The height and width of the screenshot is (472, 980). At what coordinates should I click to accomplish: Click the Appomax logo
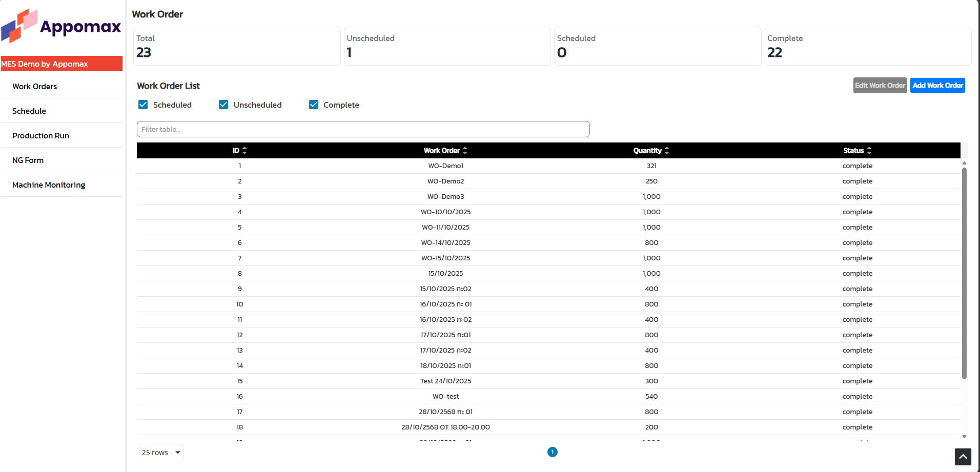[x=62, y=26]
